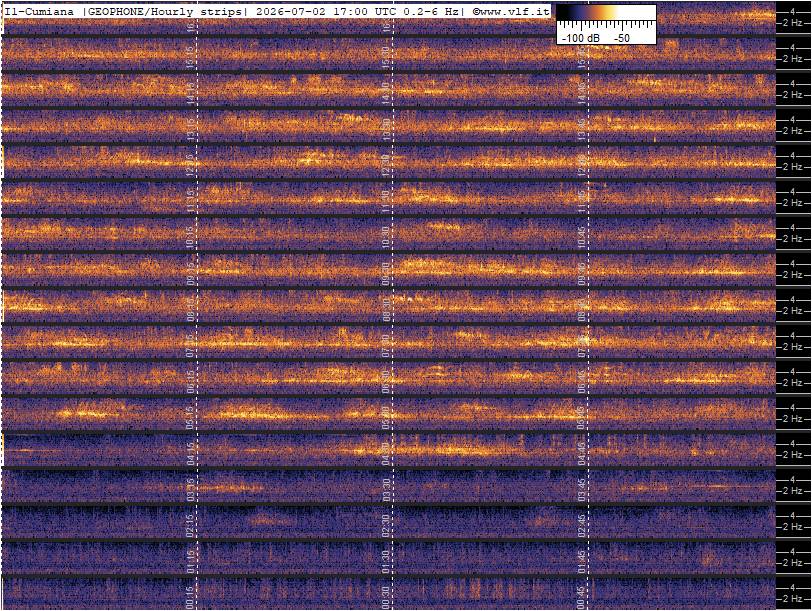The height and width of the screenshot is (611, 812).
Task: Click the 11:30 time marker
Action: coord(386,201)
